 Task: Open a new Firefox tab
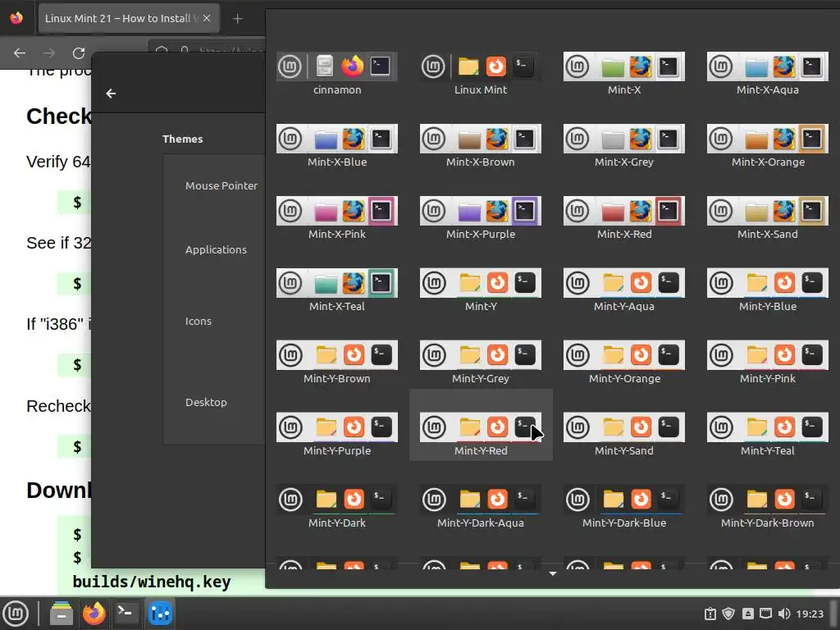click(x=238, y=19)
